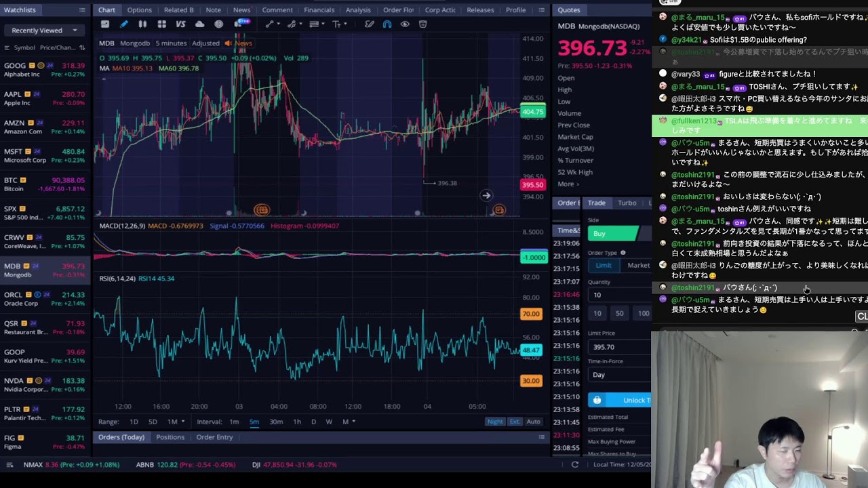868x488 pixels.
Task: Expand the More quote details section
Action: (x=568, y=184)
